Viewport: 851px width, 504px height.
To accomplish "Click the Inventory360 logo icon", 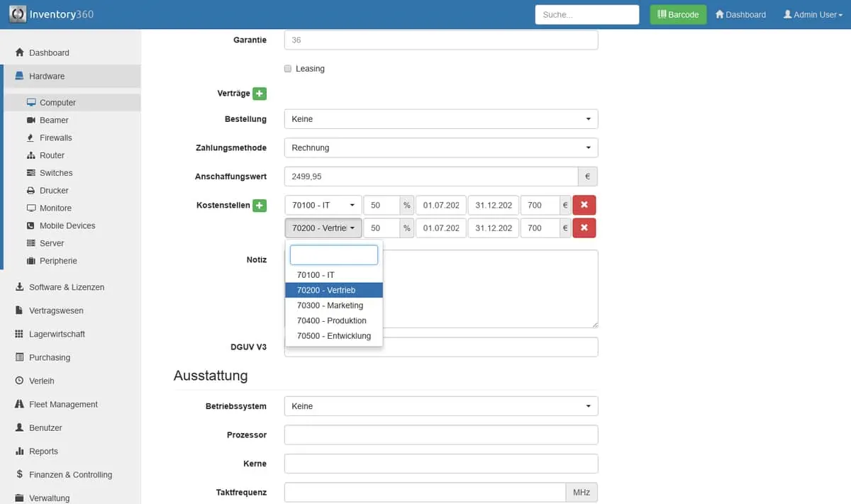I will [x=18, y=14].
